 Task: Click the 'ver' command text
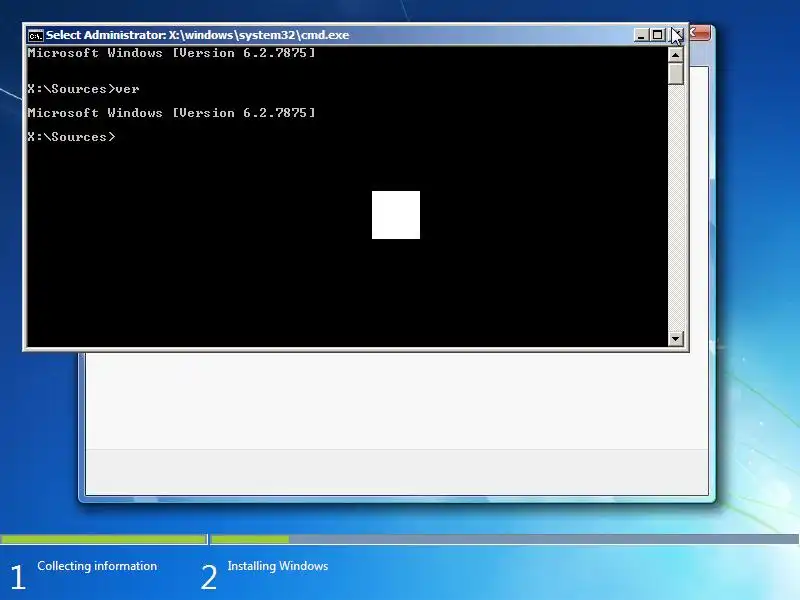(x=128, y=89)
